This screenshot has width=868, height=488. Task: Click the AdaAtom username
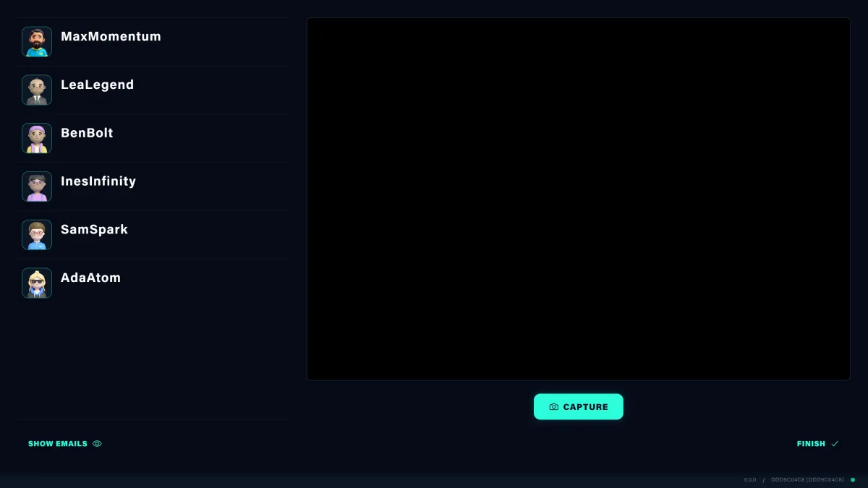coord(90,278)
